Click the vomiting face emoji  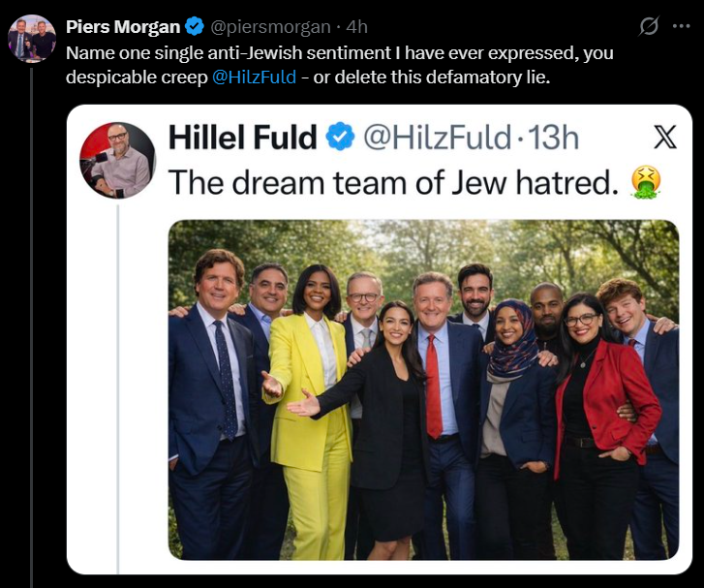pos(646,182)
